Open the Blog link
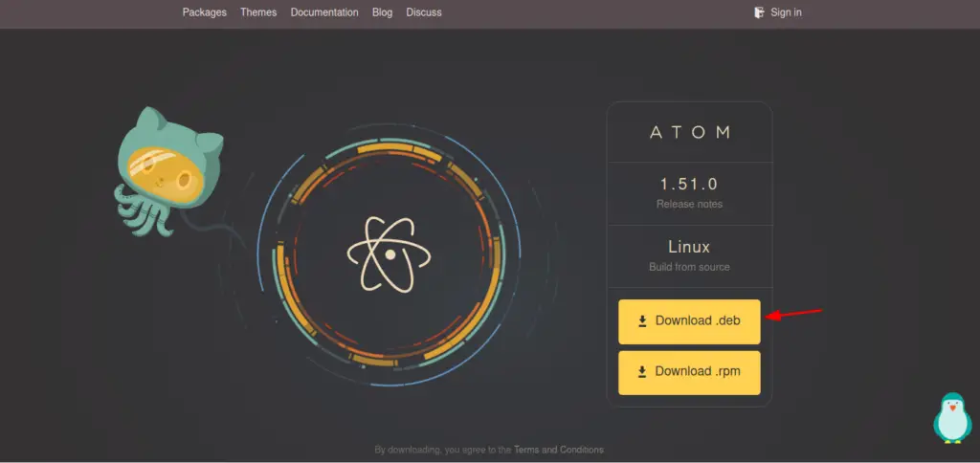This screenshot has width=980, height=463. (x=382, y=12)
